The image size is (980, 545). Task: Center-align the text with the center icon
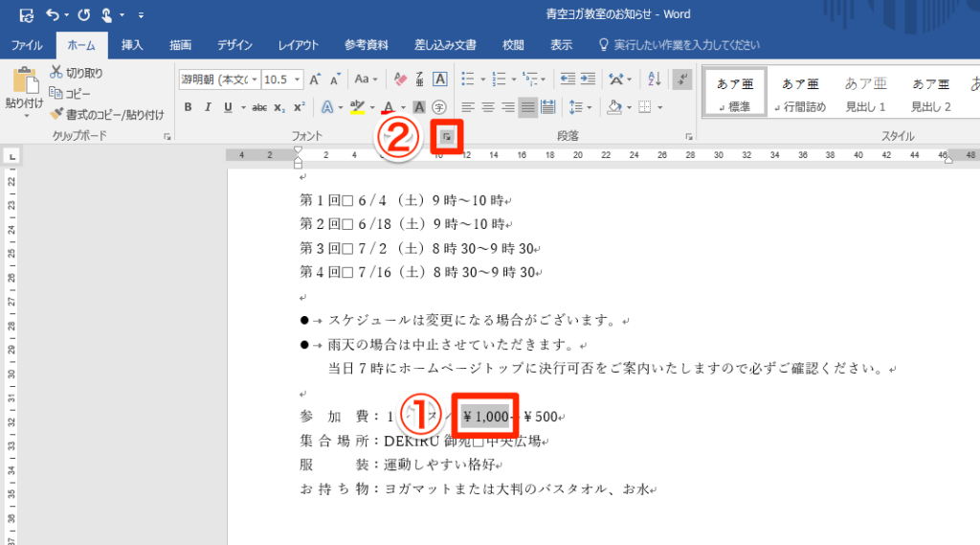coord(488,107)
